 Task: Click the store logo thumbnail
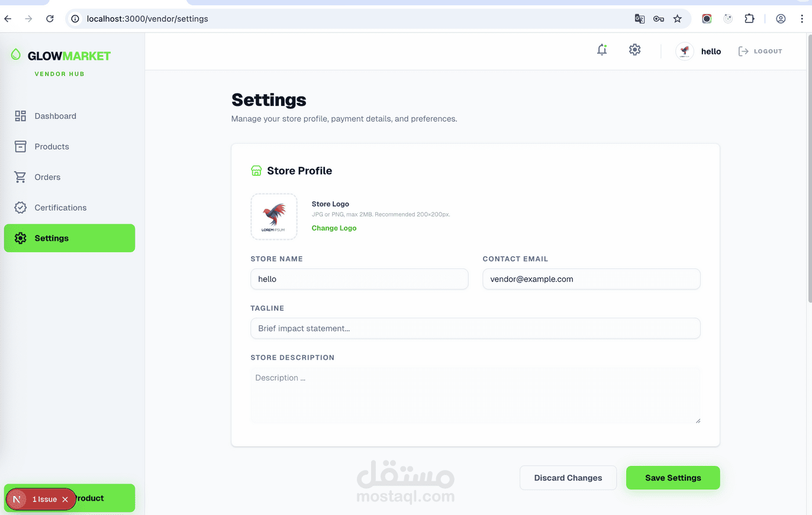(x=274, y=217)
